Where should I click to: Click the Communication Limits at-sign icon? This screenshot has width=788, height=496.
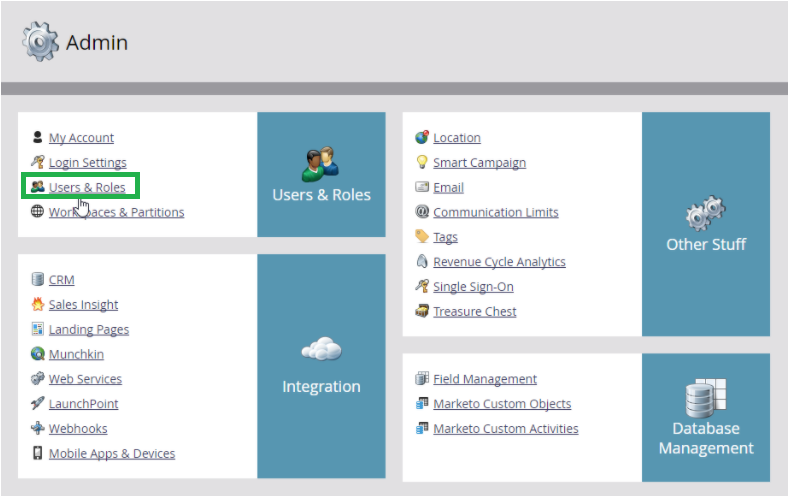pyautogui.click(x=422, y=211)
